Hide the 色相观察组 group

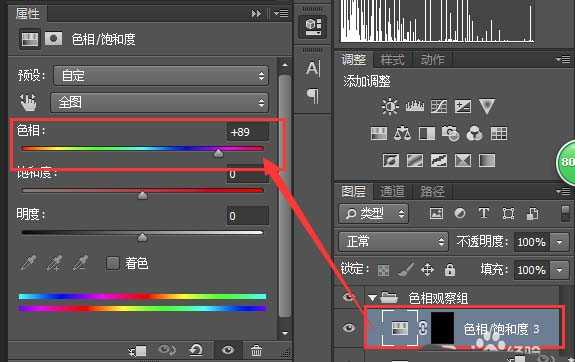point(348,296)
